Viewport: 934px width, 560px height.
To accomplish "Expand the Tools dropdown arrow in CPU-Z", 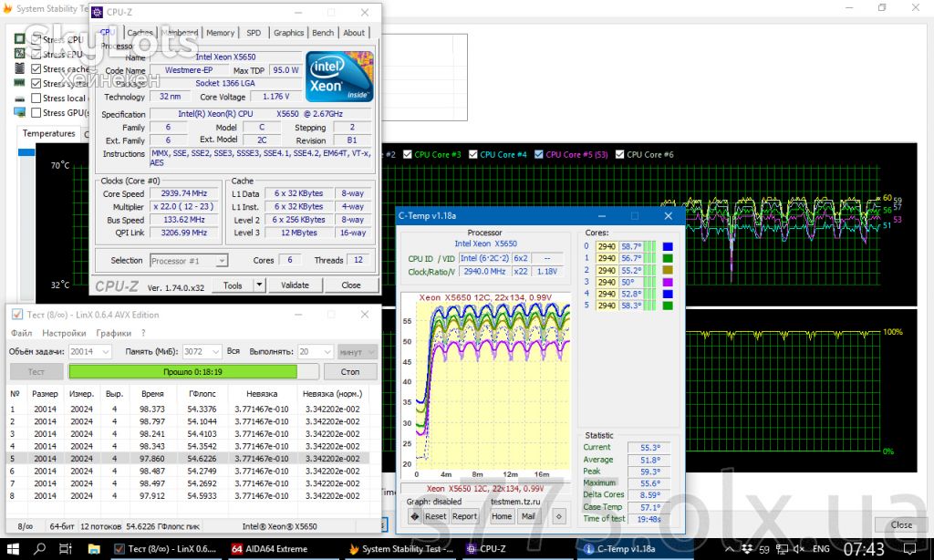I will coord(259,285).
